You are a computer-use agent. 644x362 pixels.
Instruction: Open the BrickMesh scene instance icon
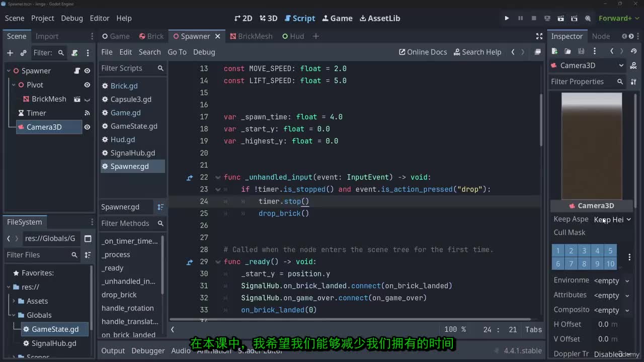pos(77,99)
